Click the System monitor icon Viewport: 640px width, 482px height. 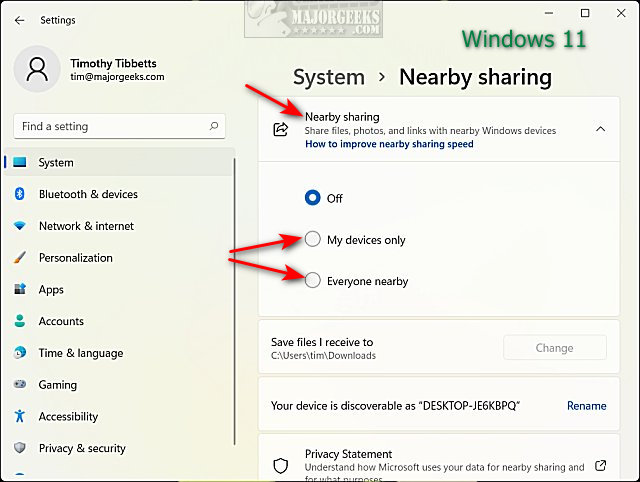(20, 162)
